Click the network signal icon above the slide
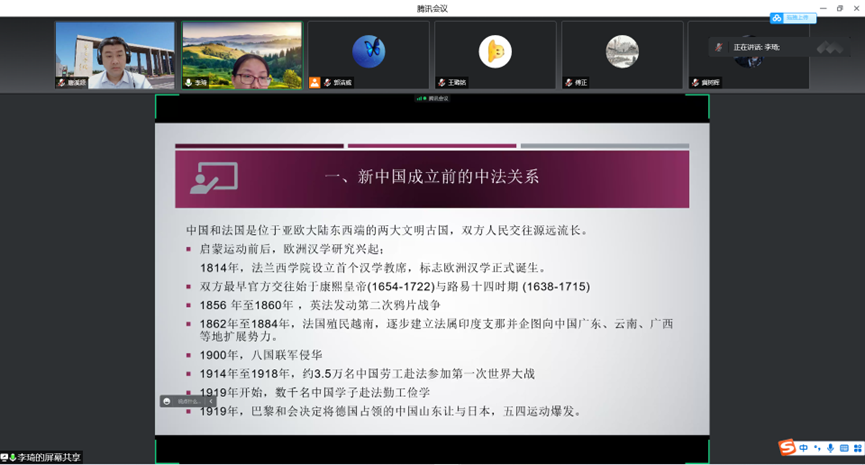Image resolution: width=865 pixels, height=465 pixels. pos(420,98)
